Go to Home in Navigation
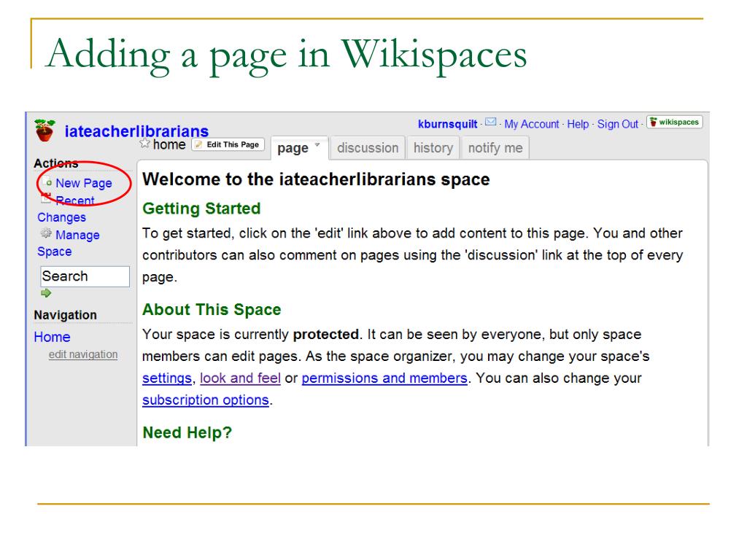Viewport: 747px width, 560px height. (52, 337)
